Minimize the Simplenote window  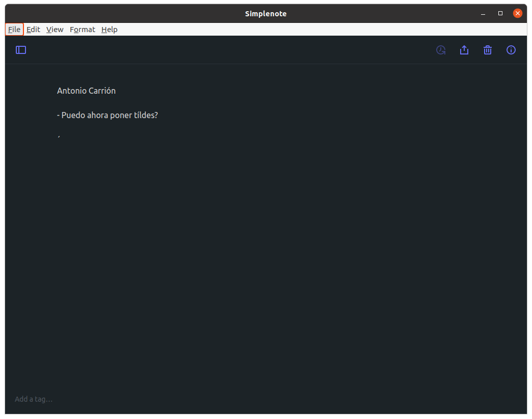pos(482,13)
